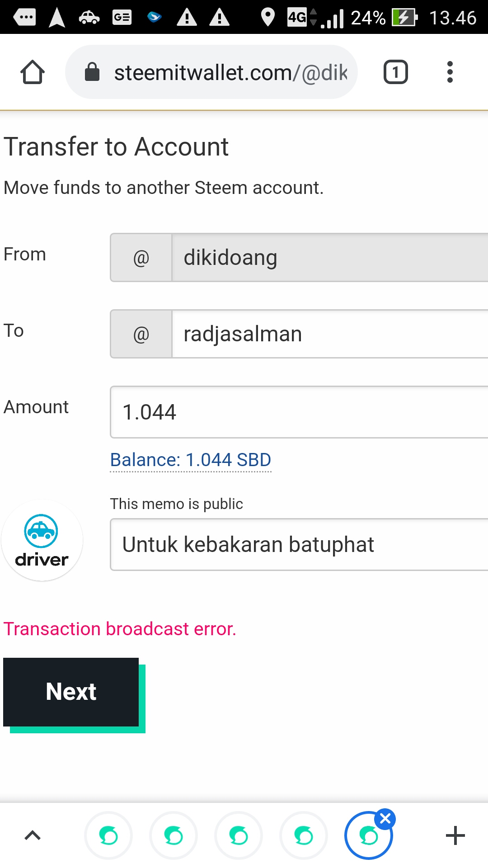Edit the Amount field showing 1.044

(x=298, y=412)
